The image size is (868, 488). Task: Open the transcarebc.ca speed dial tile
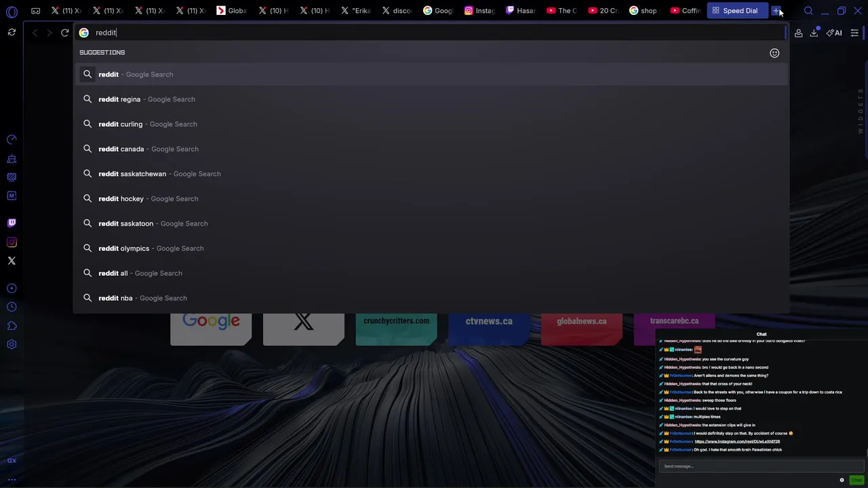[674, 328]
